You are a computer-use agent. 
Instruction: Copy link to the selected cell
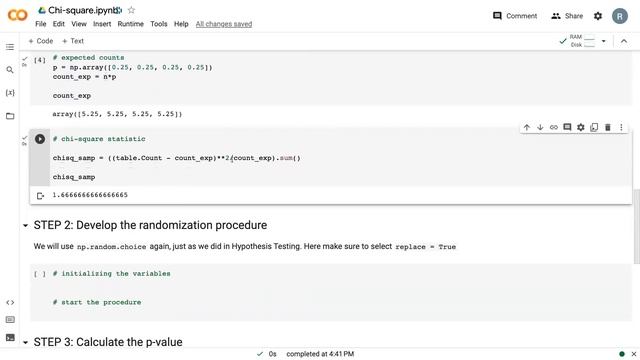pyautogui.click(x=553, y=127)
